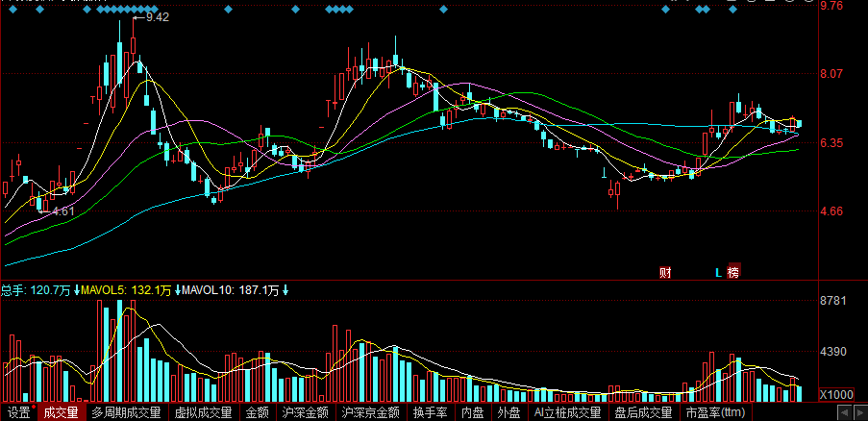
Task: Click the 总手: 120.7万 volume readout
Action: 36,290
